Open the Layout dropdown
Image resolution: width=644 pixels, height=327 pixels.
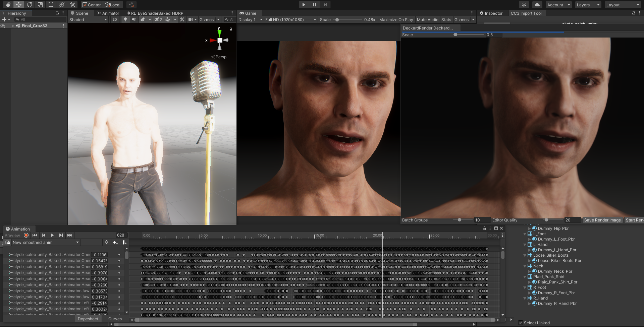(623, 5)
